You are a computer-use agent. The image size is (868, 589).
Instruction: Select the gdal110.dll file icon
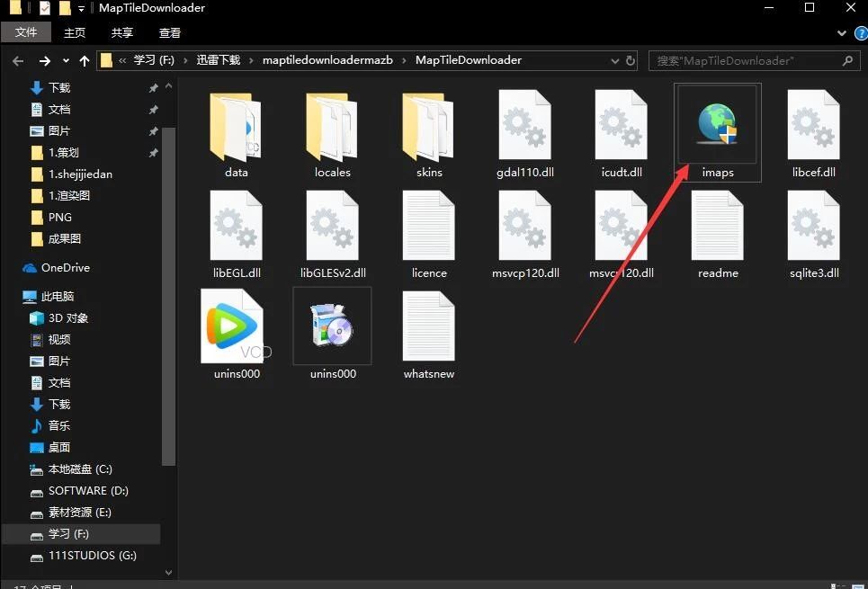click(x=524, y=125)
